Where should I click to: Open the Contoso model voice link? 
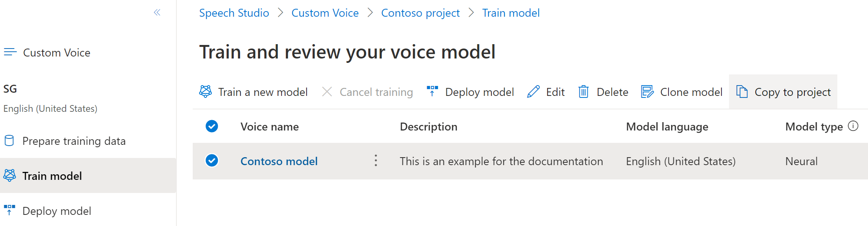279,161
